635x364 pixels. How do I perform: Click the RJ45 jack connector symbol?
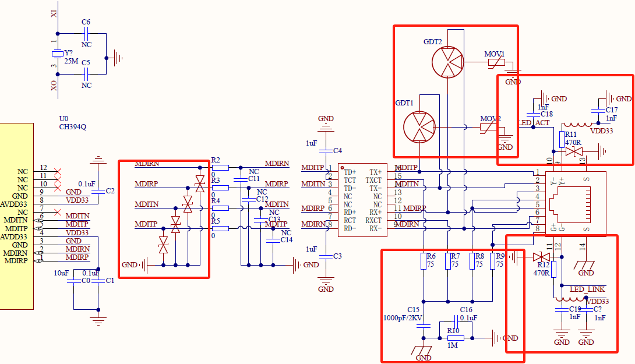576,204
